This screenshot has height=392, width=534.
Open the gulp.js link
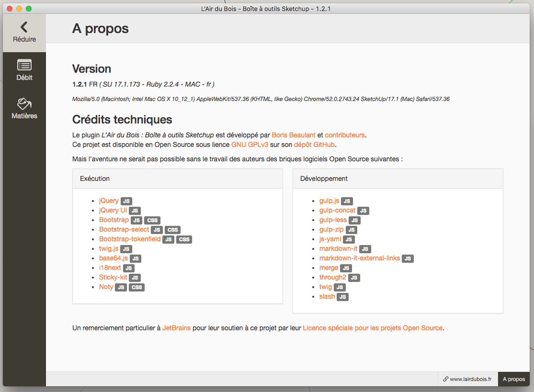[x=329, y=201]
